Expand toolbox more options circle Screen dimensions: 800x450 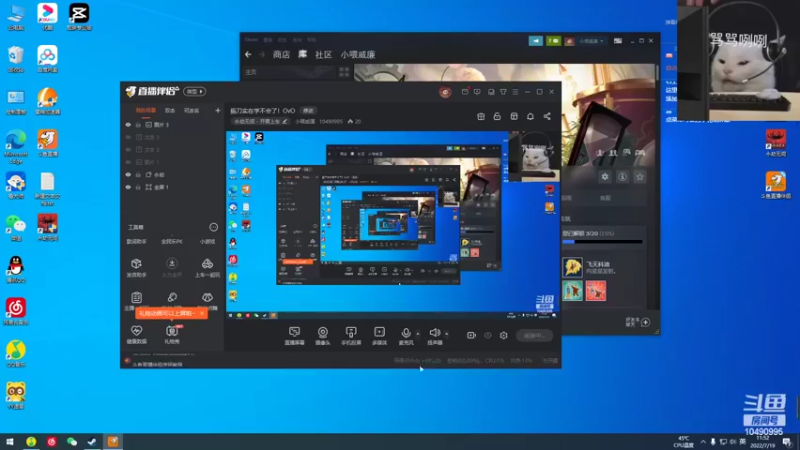pyautogui.click(x=213, y=227)
